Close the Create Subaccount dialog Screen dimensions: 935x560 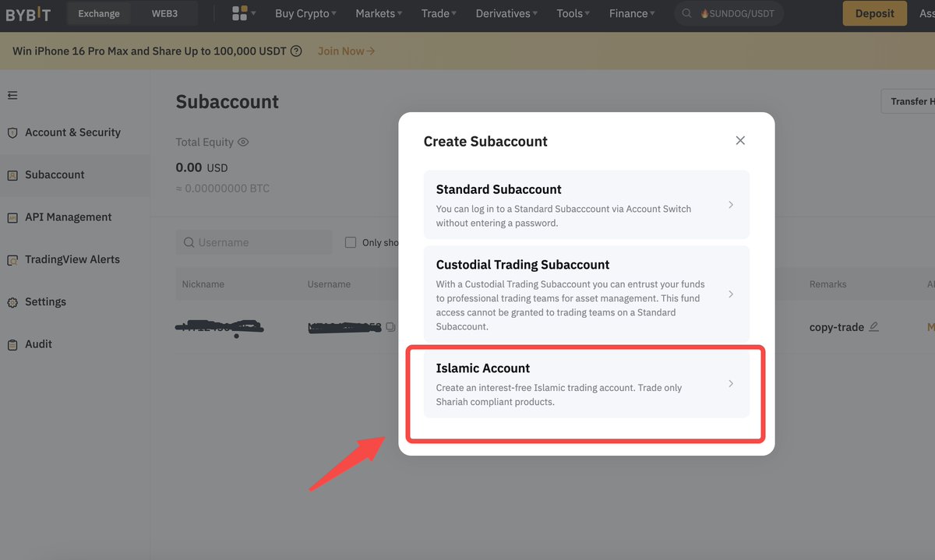[x=740, y=140]
